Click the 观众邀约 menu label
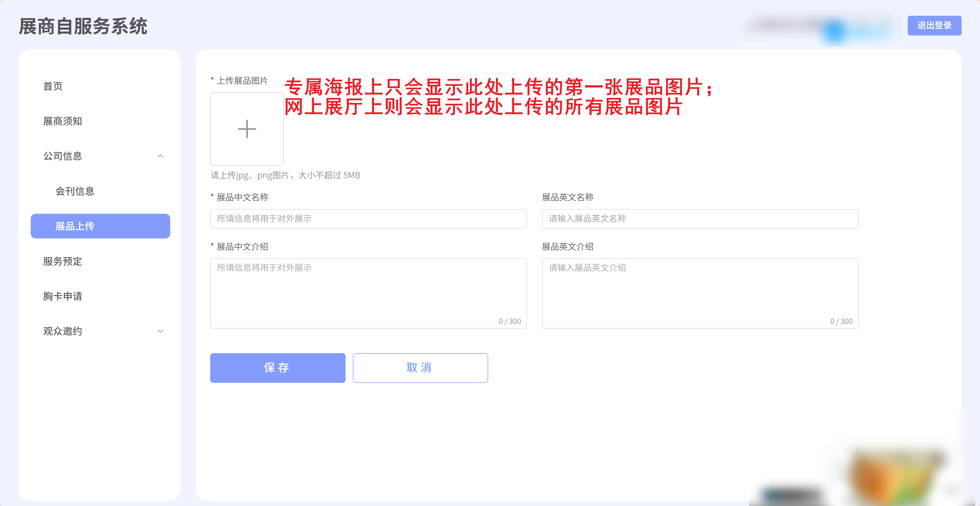 tap(63, 331)
